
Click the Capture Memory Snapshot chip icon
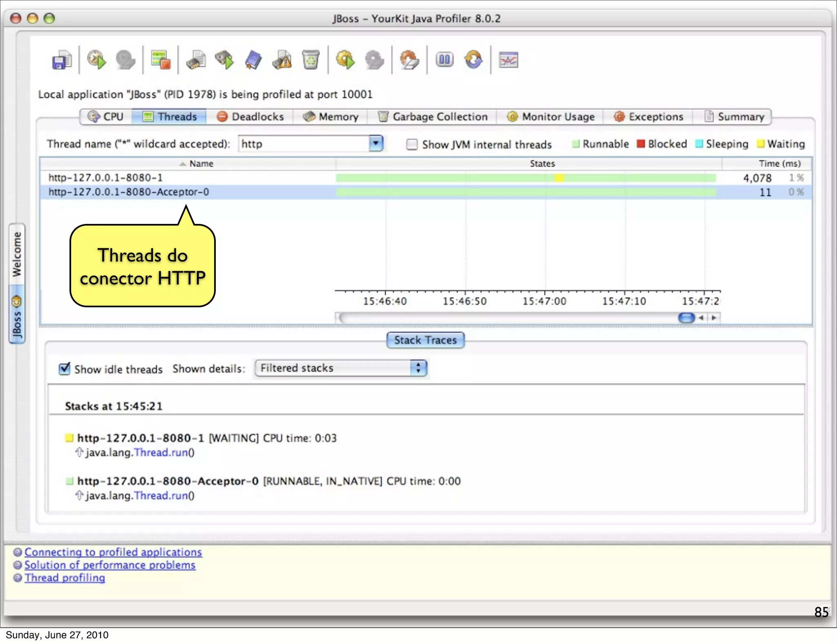click(x=196, y=60)
